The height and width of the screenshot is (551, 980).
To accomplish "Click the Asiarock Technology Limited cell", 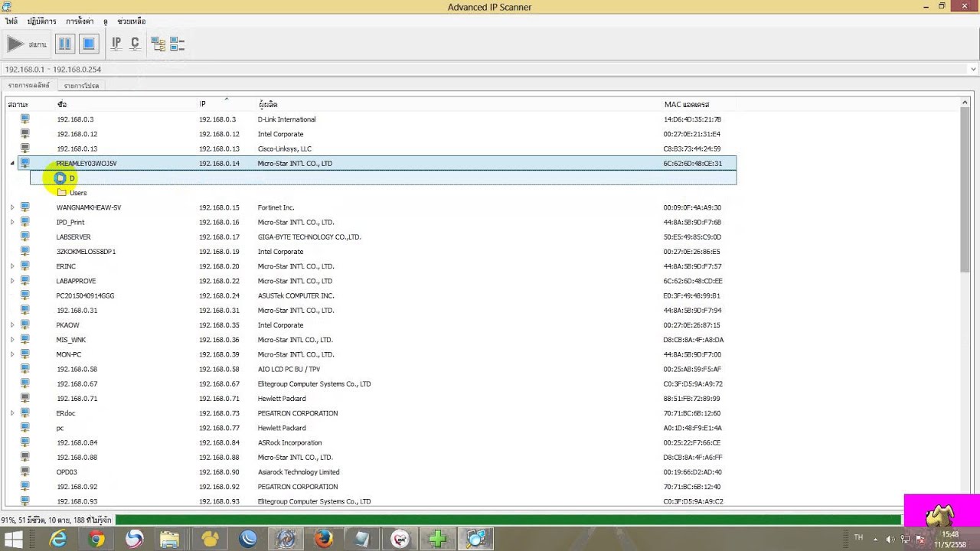I will coord(298,472).
